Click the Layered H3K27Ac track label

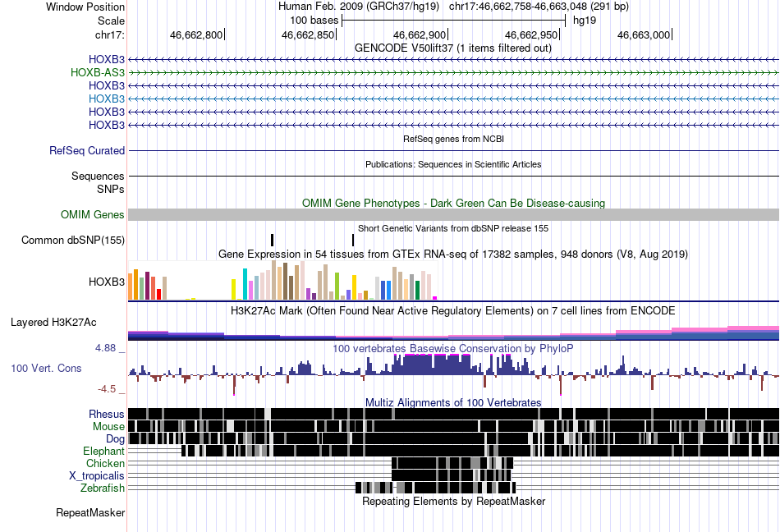coord(53,323)
